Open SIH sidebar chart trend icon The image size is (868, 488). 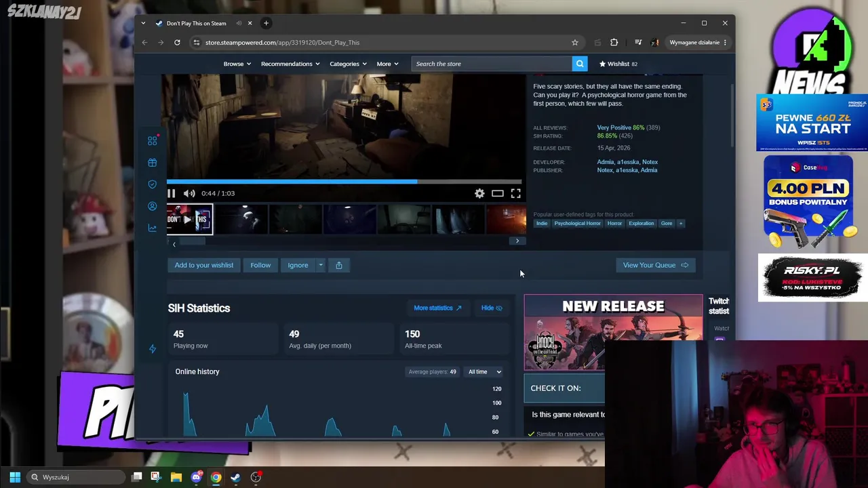point(153,228)
